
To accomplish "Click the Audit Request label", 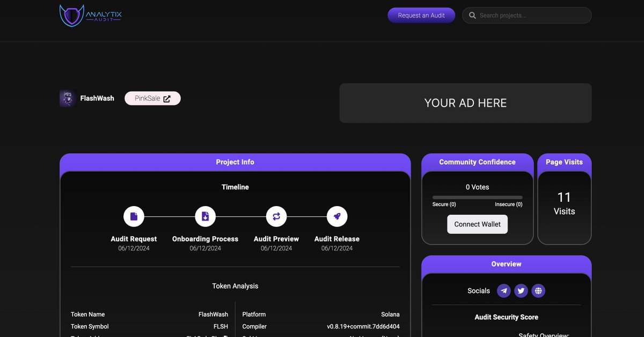I will tap(134, 239).
